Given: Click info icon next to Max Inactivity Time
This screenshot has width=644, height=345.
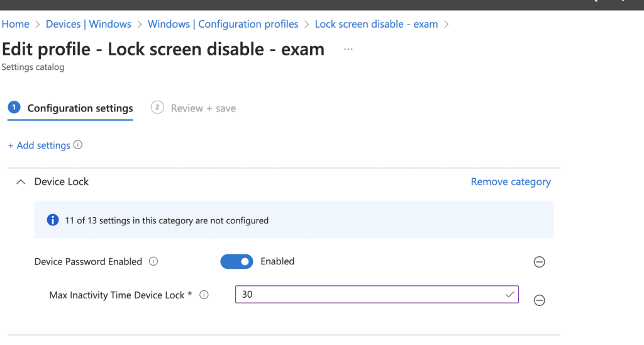Looking at the screenshot, I should tap(204, 295).
